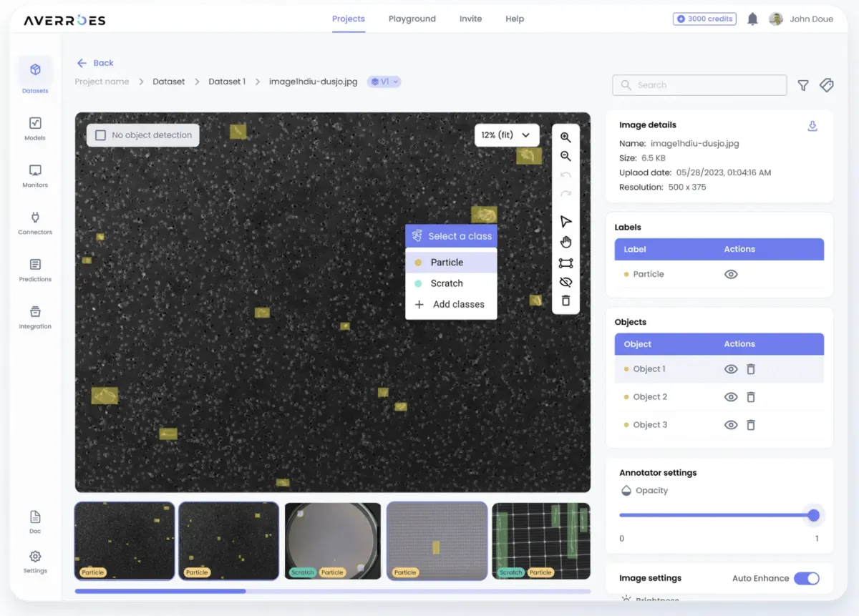The width and height of the screenshot is (859, 616).
Task: Open the notifications bell
Action: click(752, 19)
